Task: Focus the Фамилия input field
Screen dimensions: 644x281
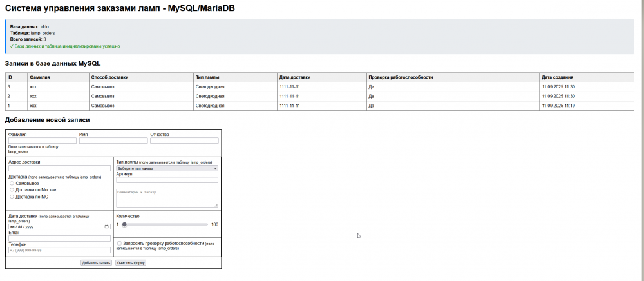Action: coord(43,140)
